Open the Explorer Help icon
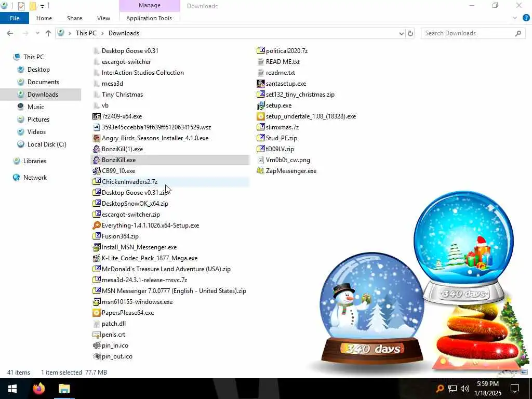This screenshot has width=532, height=399. [x=526, y=18]
